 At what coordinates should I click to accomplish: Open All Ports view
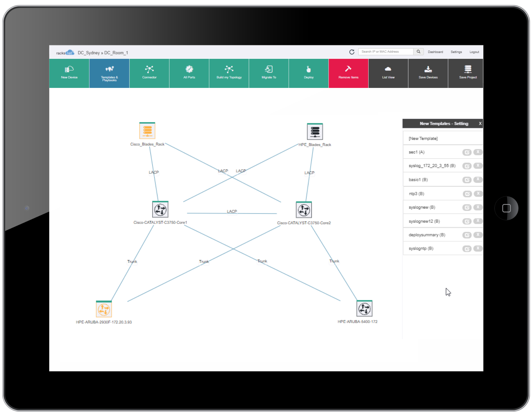[189, 71]
